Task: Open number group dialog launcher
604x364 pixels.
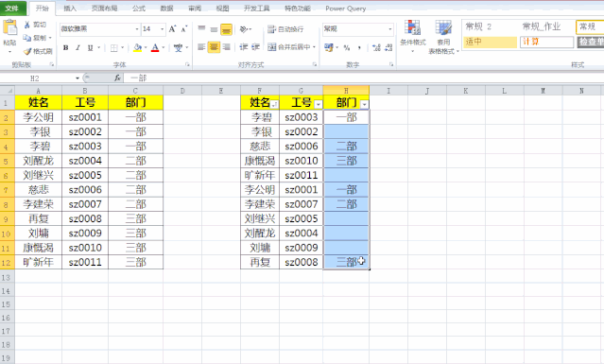Action: (x=391, y=64)
